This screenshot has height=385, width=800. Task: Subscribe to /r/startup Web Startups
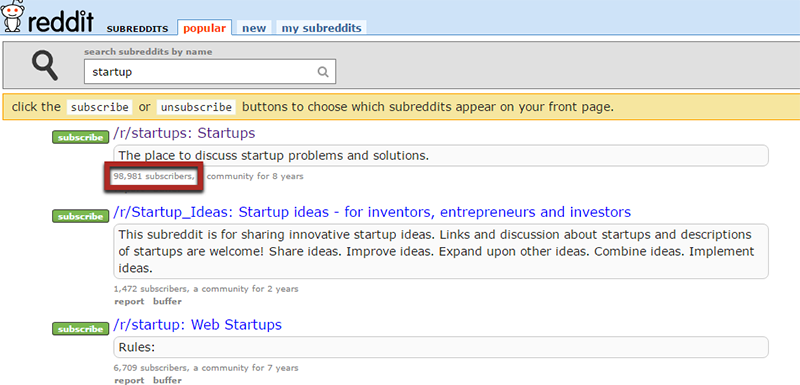tap(81, 329)
